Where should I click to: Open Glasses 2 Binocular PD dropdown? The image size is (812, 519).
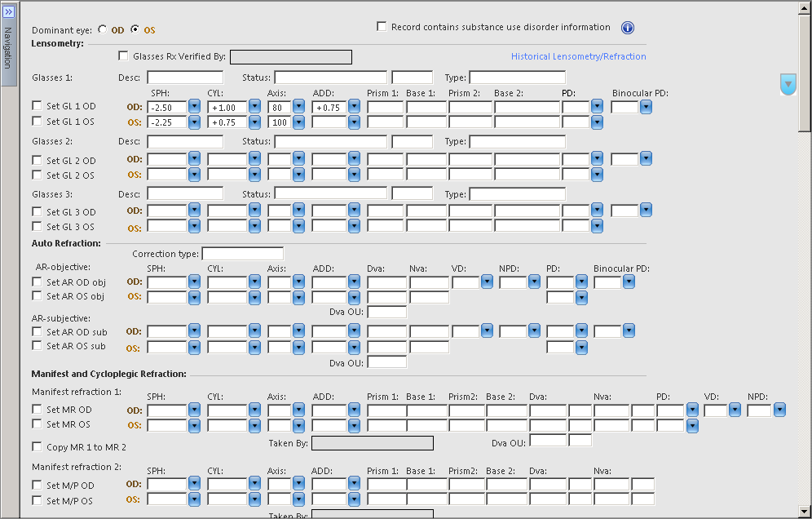pos(646,158)
